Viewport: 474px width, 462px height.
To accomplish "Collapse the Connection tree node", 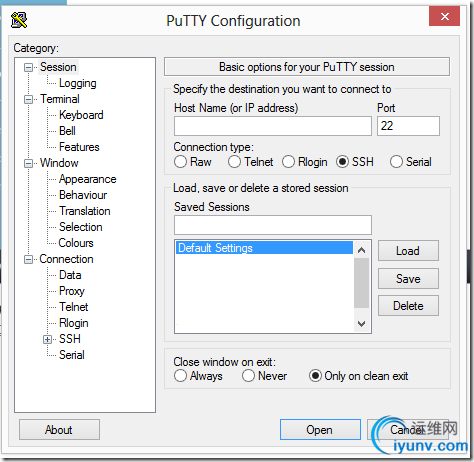I will tap(28, 259).
